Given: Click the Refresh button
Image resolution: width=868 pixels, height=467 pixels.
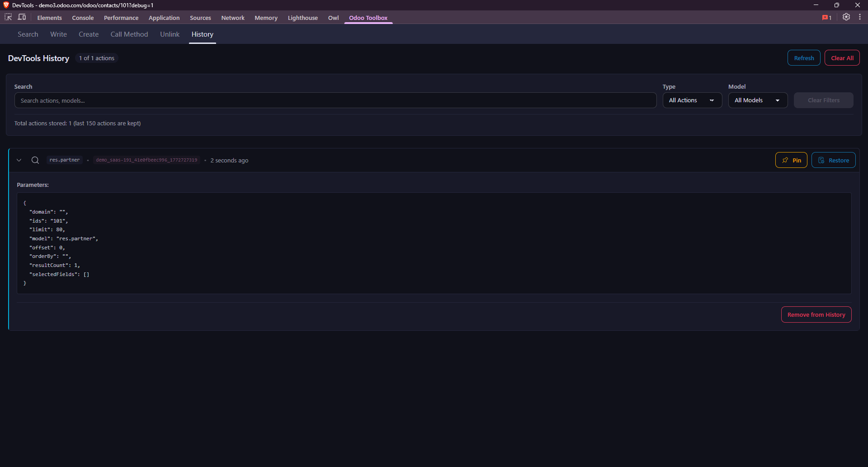Looking at the screenshot, I should pyautogui.click(x=803, y=57).
